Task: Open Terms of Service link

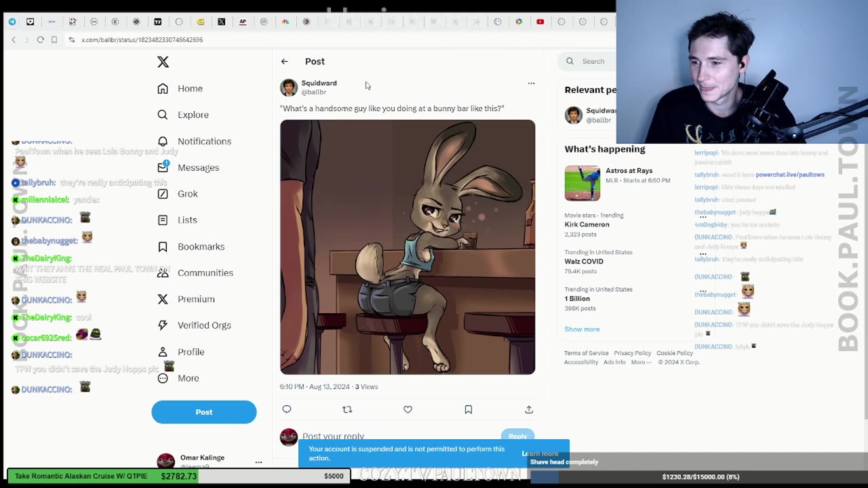Action: pos(587,353)
